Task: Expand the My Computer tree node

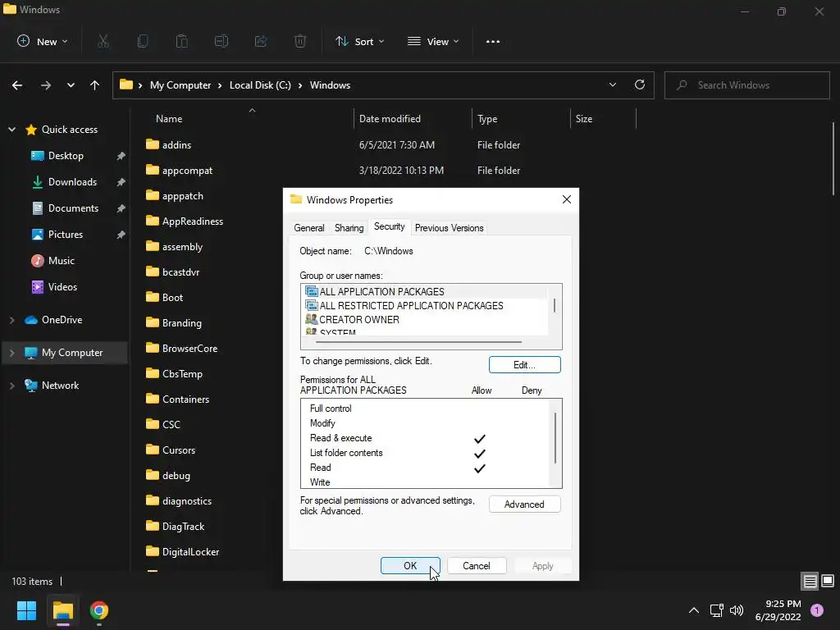Action: [x=11, y=353]
